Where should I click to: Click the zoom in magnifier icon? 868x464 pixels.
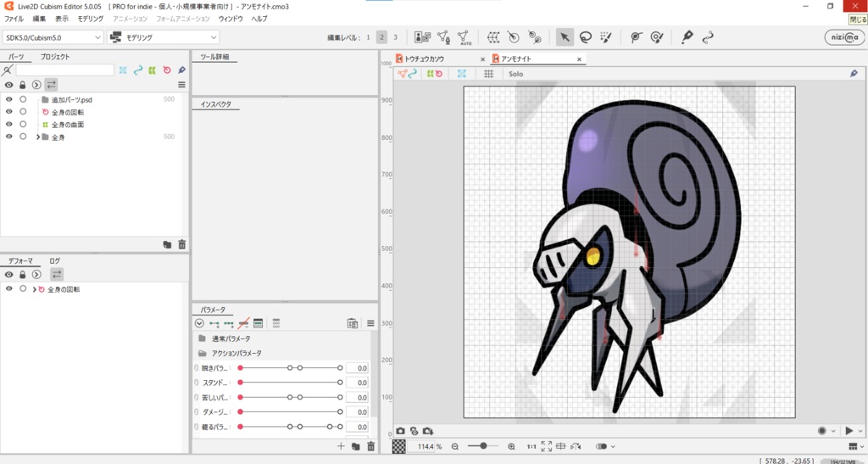pos(511,446)
